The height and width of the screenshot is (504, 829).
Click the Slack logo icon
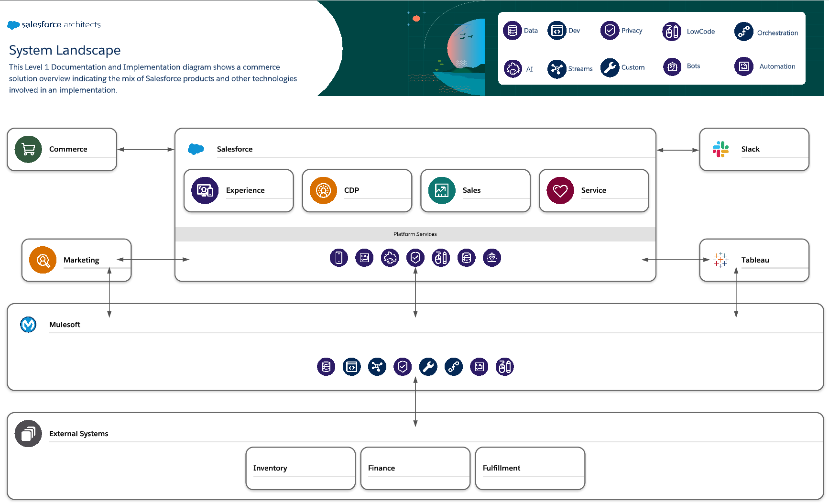721,149
